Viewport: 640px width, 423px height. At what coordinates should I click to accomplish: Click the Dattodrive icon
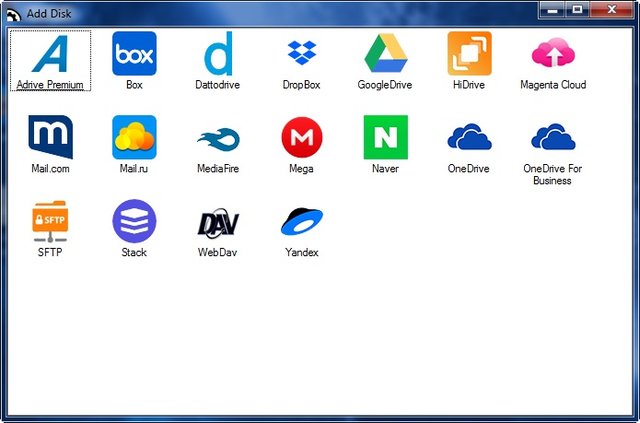point(218,54)
